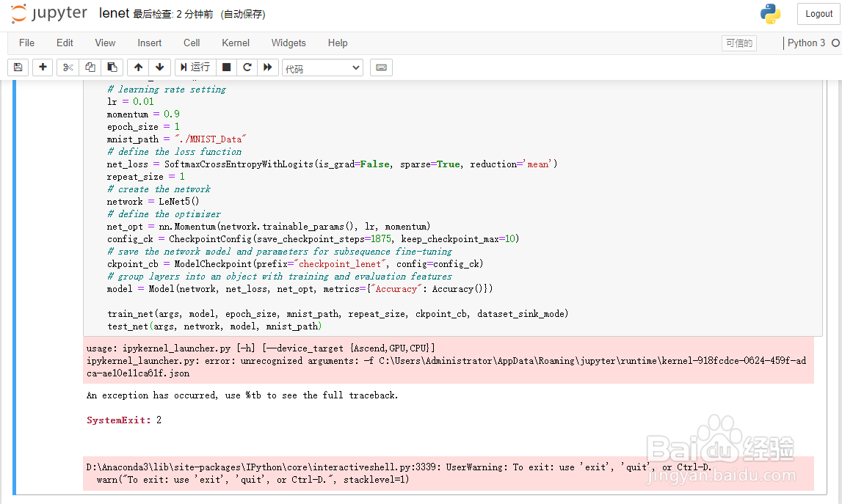Open the Cell menu

coord(192,43)
